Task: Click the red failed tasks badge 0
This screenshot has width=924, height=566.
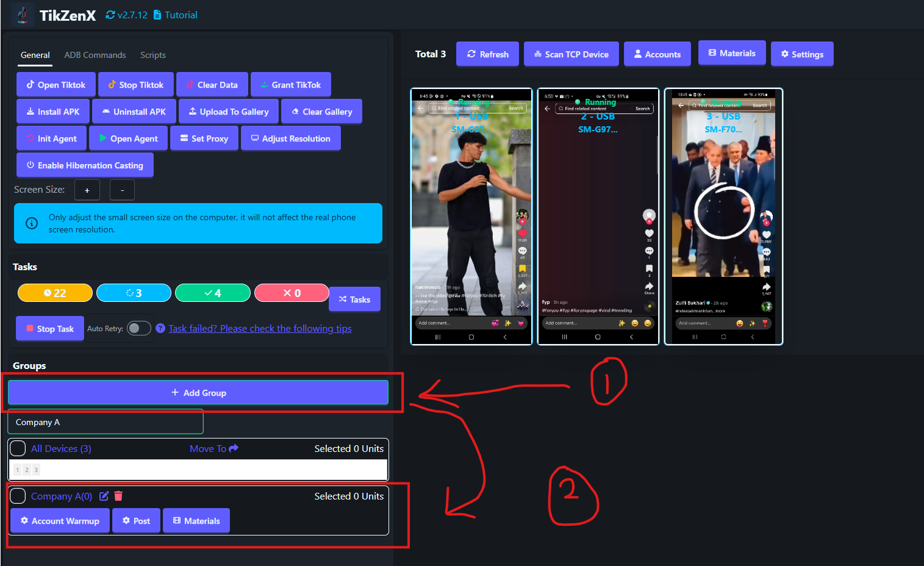Action: [292, 293]
